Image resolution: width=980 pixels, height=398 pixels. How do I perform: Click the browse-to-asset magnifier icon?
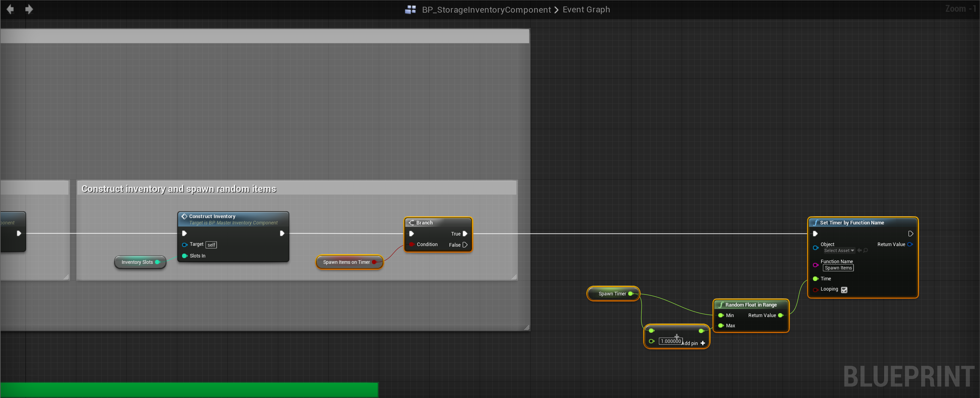[866, 250]
